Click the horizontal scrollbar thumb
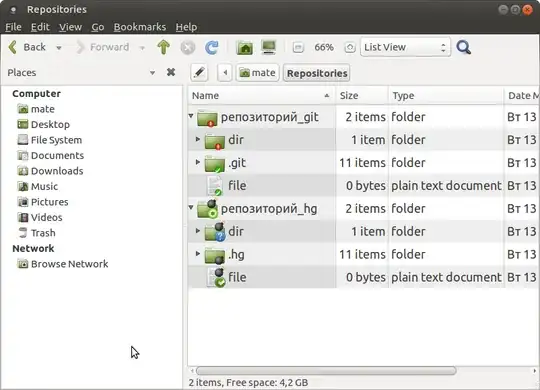 326,371
